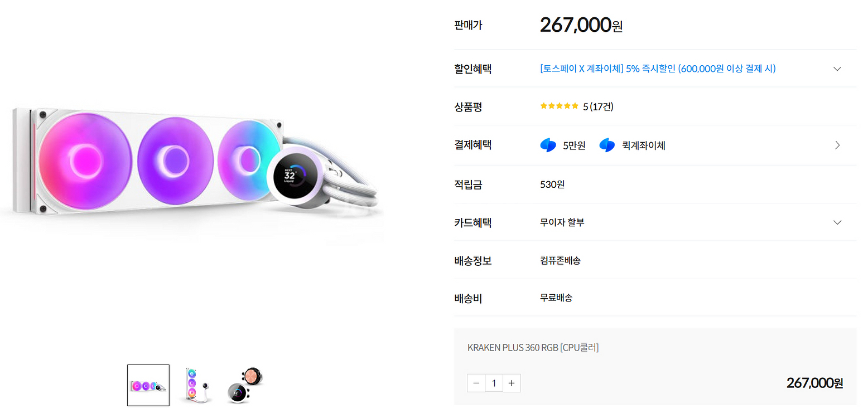Image resolution: width=868 pixels, height=418 pixels.
Task: Click the Toss icon beside 퀵계좌이체
Action: click(607, 145)
